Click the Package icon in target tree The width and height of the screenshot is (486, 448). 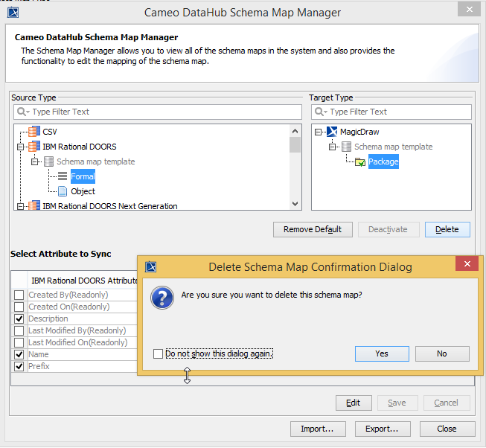[x=360, y=161]
